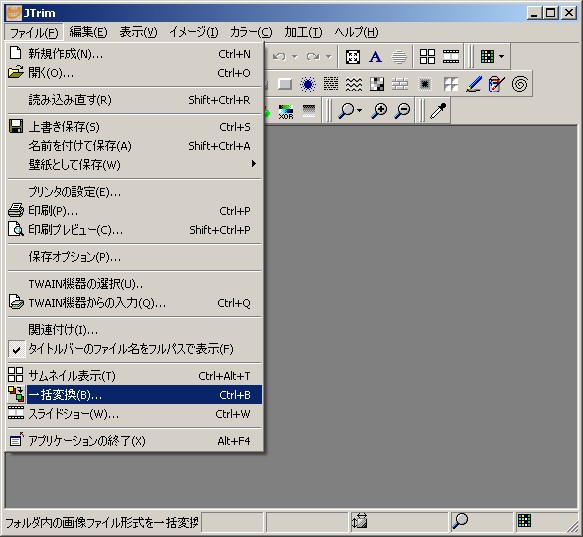Expand the 壁紙として保存 submenu arrow

pos(254,164)
